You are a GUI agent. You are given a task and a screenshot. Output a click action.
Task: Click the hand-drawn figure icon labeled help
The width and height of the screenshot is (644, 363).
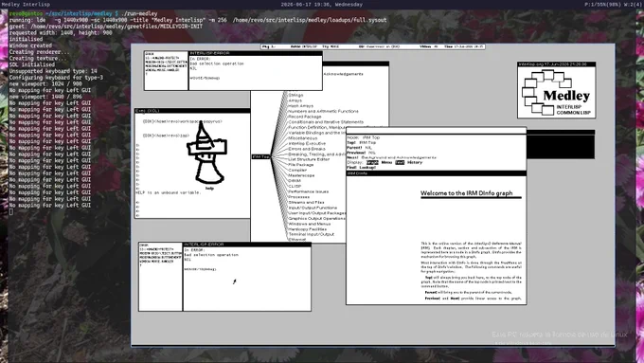(207, 154)
